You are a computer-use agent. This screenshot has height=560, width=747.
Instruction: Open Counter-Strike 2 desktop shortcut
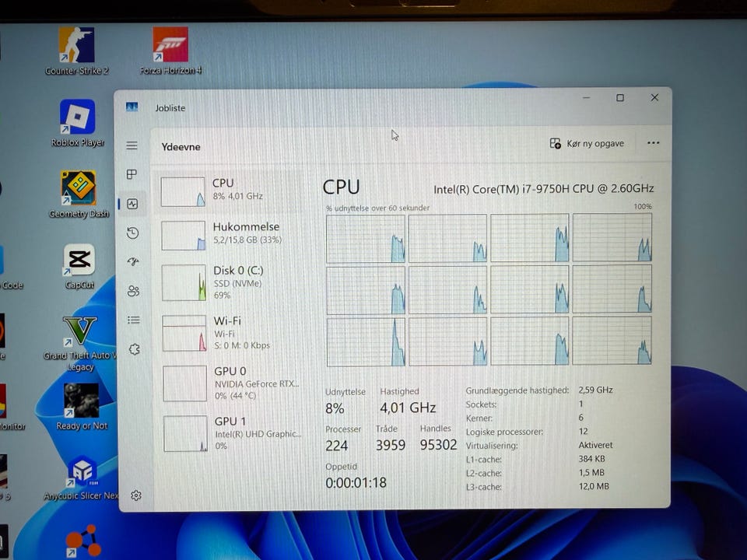pyautogui.click(x=76, y=51)
